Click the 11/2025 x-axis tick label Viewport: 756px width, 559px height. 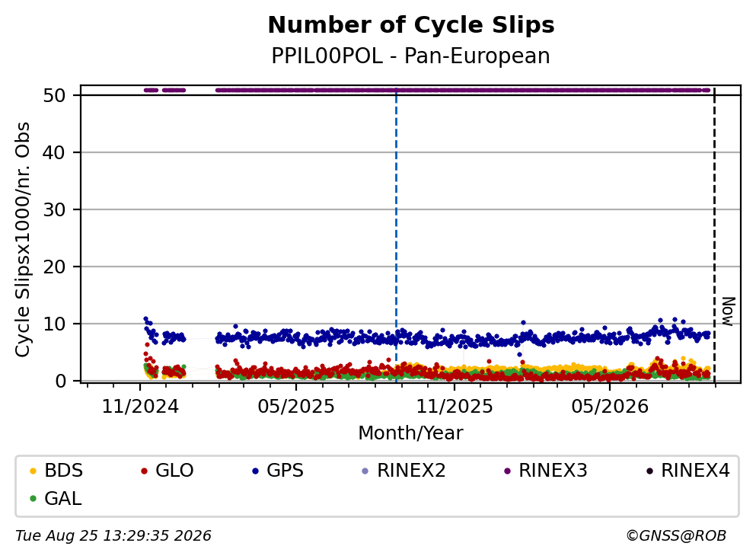click(455, 407)
